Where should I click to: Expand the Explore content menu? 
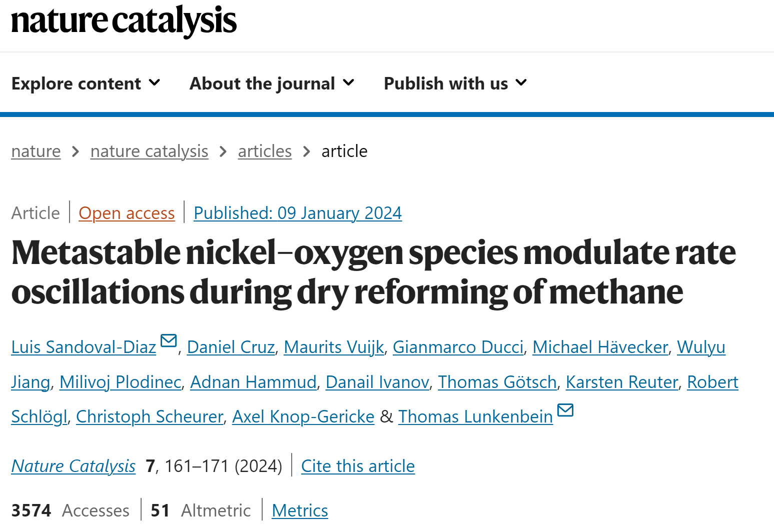pos(86,83)
